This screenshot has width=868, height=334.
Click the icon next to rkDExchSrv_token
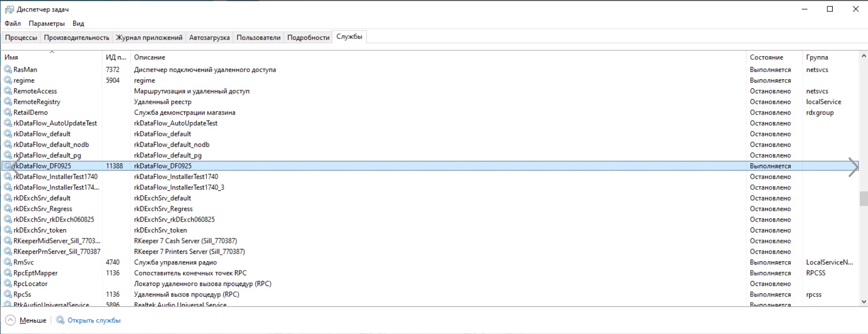pos(8,230)
